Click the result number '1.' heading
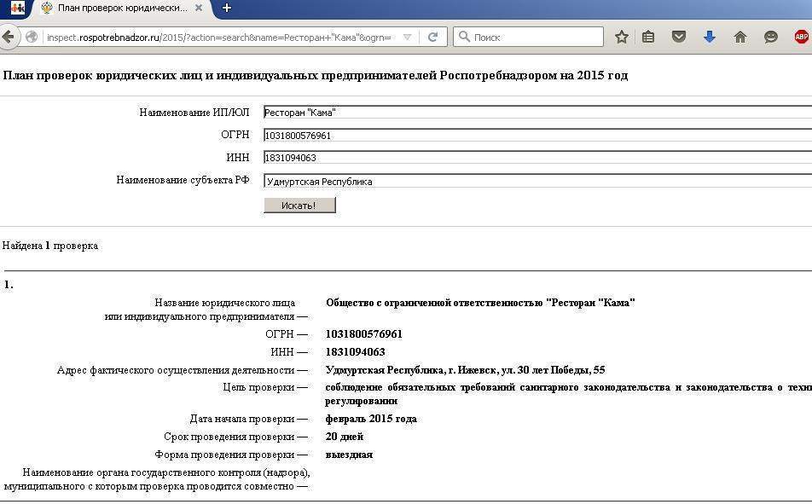This screenshot has width=812, height=504. click(x=9, y=285)
